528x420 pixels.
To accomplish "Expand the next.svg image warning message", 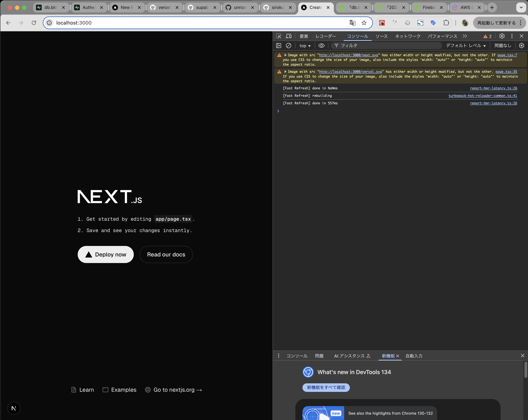I will point(285,55).
